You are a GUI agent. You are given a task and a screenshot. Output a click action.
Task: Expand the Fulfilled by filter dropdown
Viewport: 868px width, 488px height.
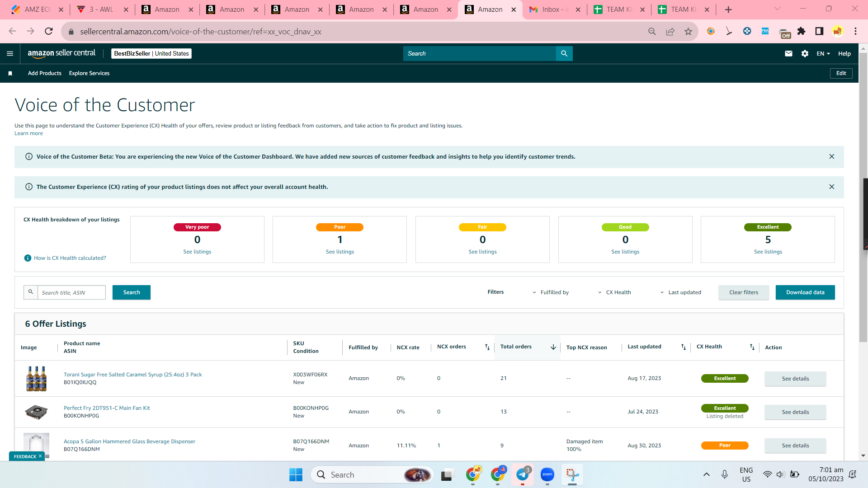551,292
